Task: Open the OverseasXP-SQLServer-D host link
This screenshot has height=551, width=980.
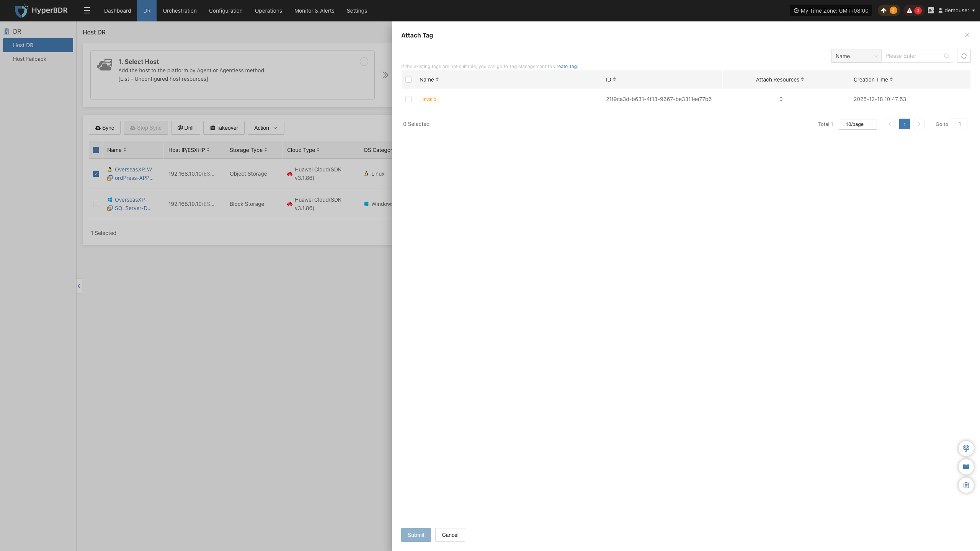Action: click(133, 204)
